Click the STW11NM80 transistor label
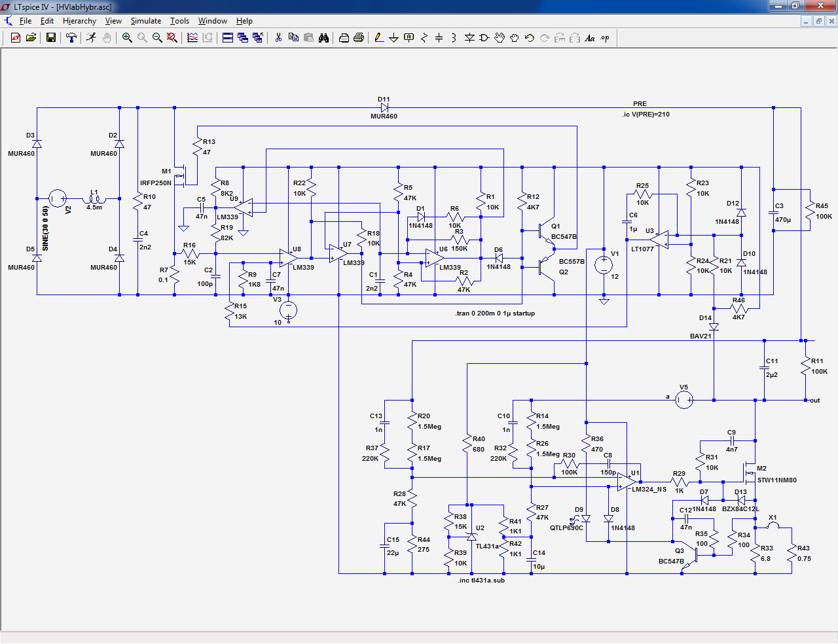 pyautogui.click(x=777, y=480)
